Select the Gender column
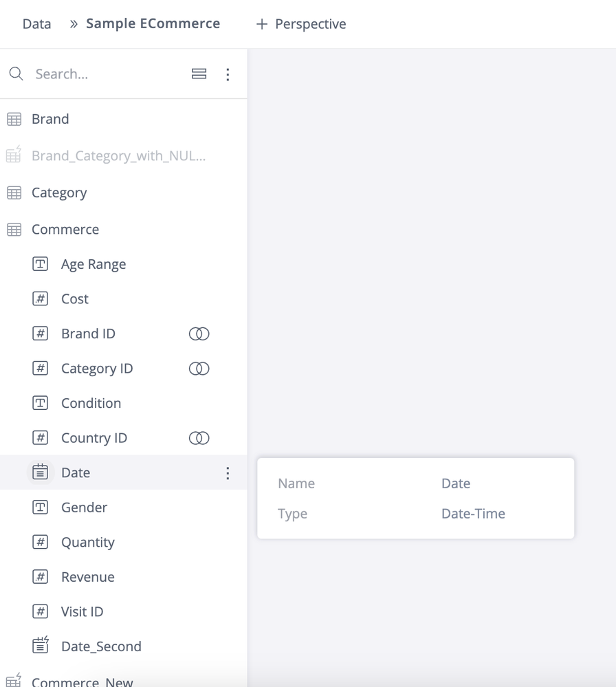Image resolution: width=616 pixels, height=687 pixels. [84, 508]
